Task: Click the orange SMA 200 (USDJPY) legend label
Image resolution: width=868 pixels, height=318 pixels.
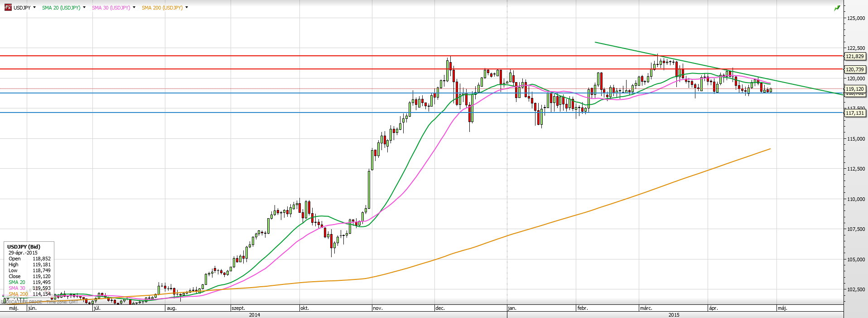Action: 162,8
